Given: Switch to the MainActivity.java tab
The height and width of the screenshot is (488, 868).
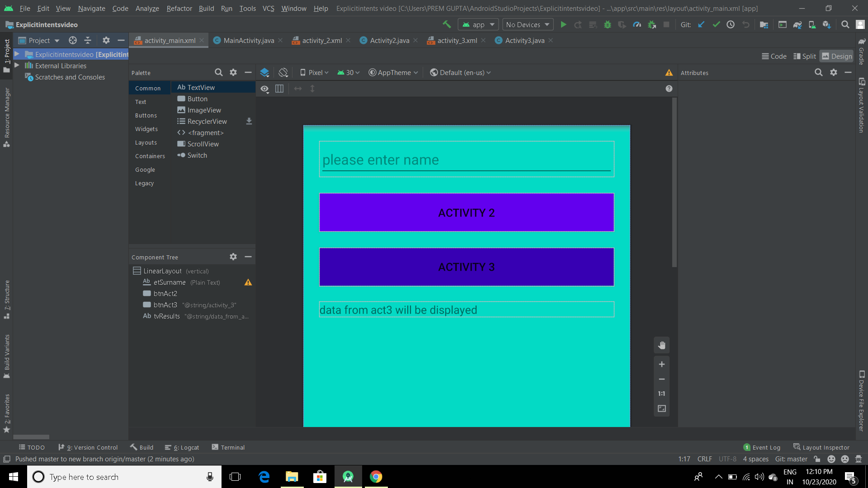Looking at the screenshot, I should (x=247, y=40).
